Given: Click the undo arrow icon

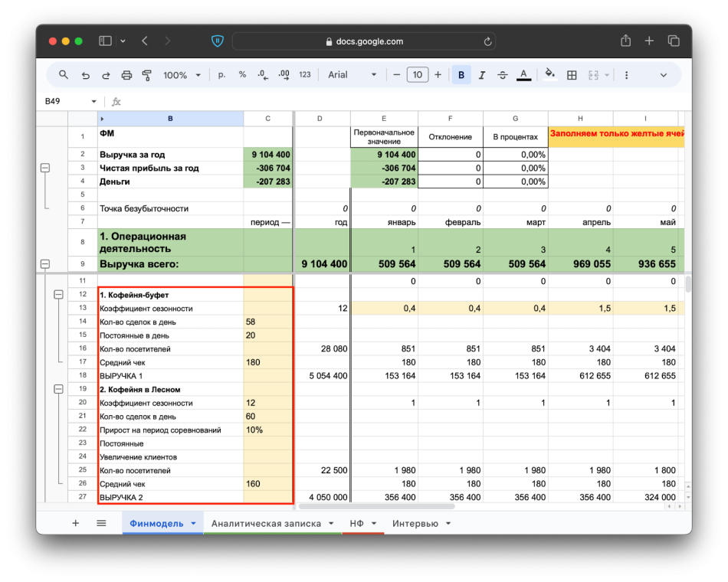Looking at the screenshot, I should 85,75.
